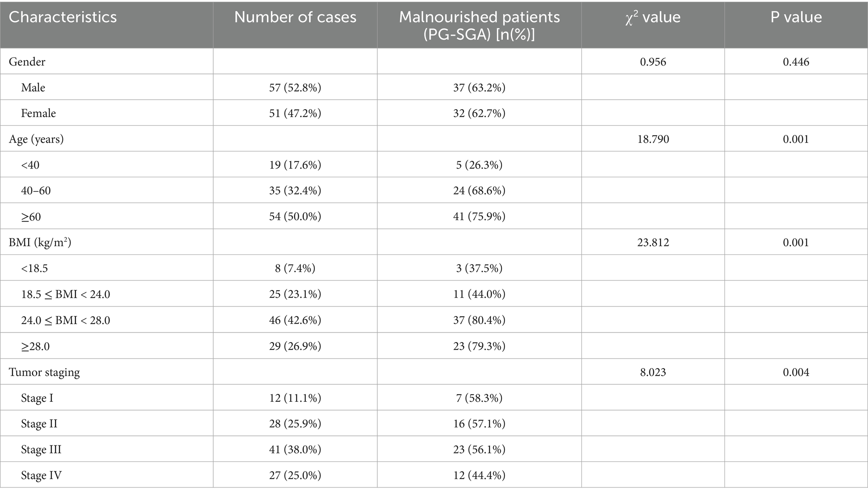Image resolution: width=868 pixels, height=495 pixels.
Task: Click the Stage III row label
Action: click(41, 450)
